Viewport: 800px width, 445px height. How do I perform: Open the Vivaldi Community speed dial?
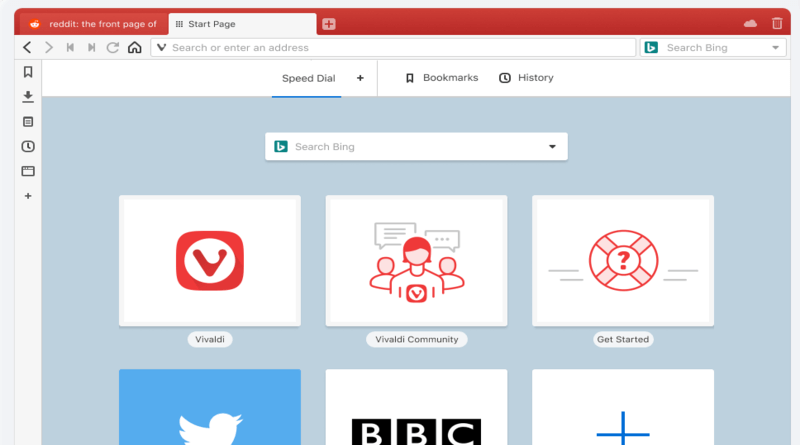pos(416,261)
